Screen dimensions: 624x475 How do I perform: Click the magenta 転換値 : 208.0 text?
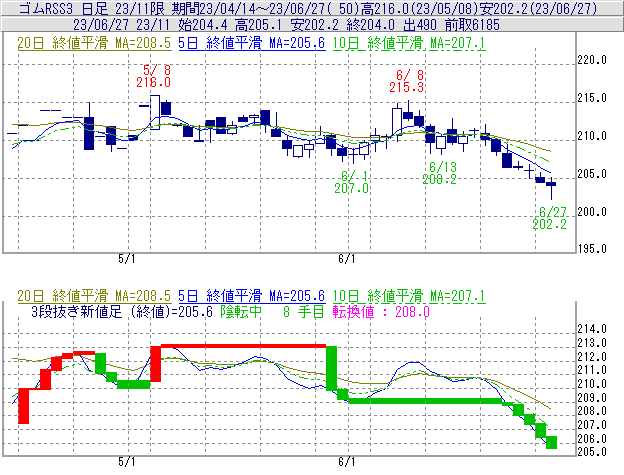tap(381, 312)
